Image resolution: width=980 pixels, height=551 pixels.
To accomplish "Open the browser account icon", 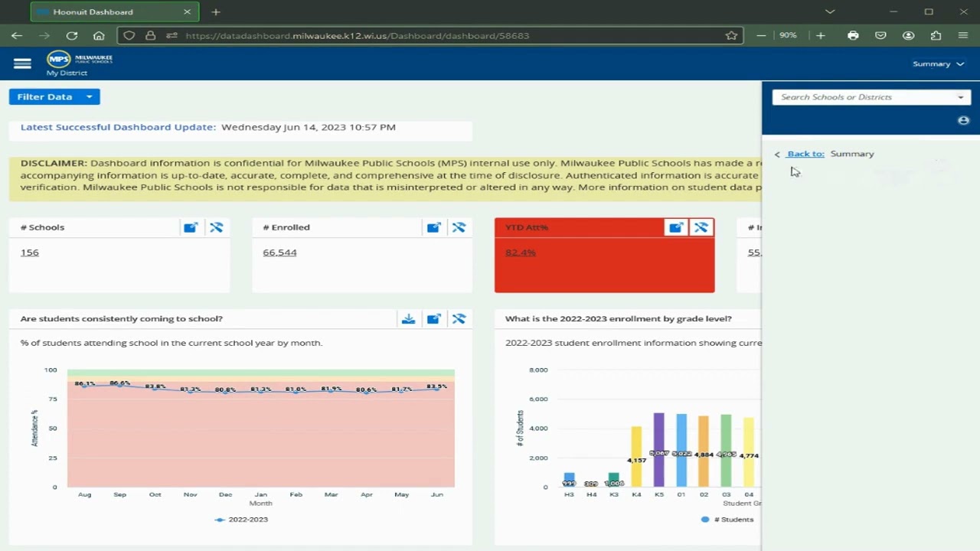I will point(908,36).
